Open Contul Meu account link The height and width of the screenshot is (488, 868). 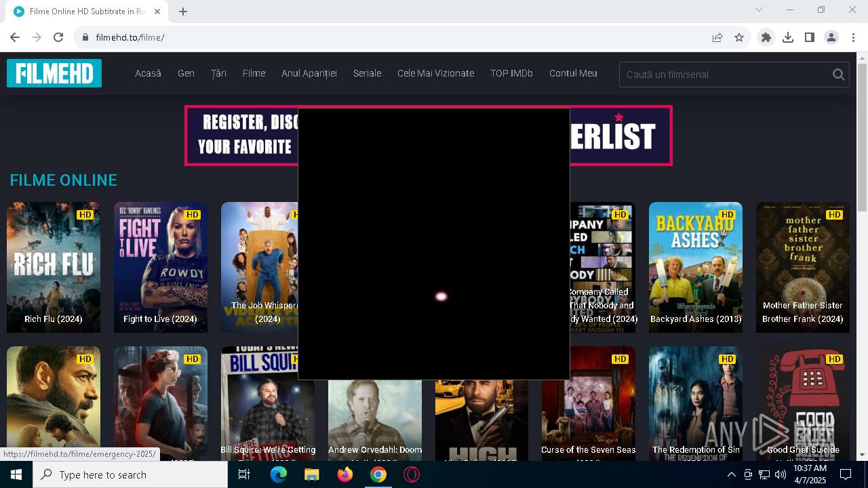click(x=573, y=73)
